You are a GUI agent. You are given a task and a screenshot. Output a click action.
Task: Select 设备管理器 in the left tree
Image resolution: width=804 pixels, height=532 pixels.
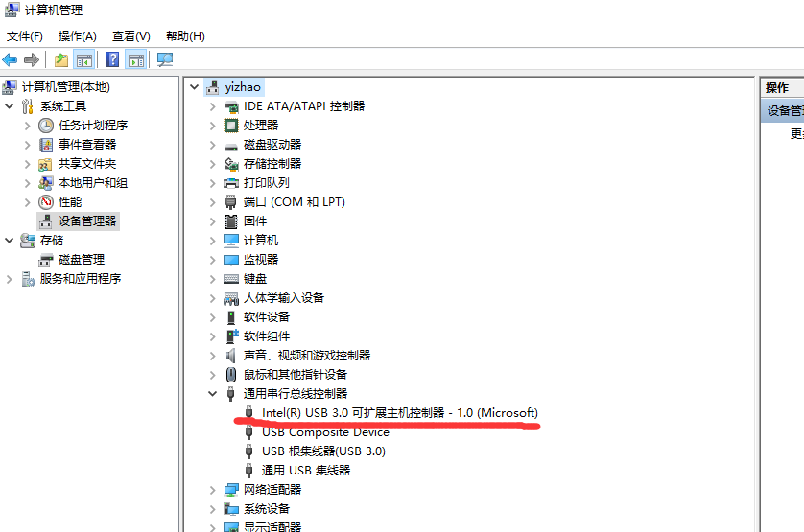click(87, 221)
